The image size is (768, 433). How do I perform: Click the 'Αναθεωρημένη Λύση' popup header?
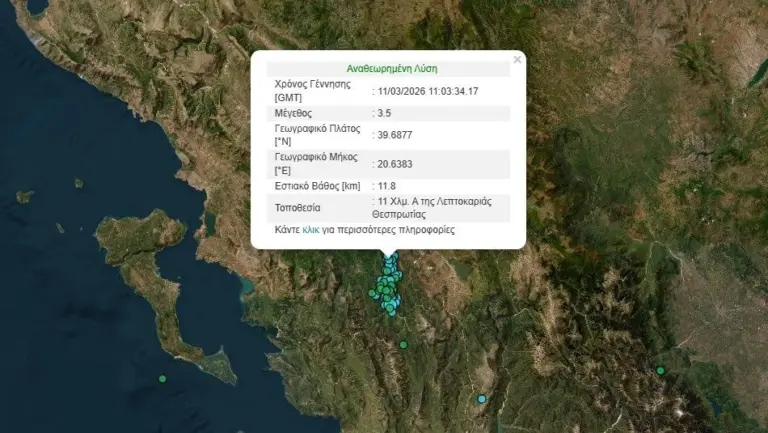[x=391, y=69]
